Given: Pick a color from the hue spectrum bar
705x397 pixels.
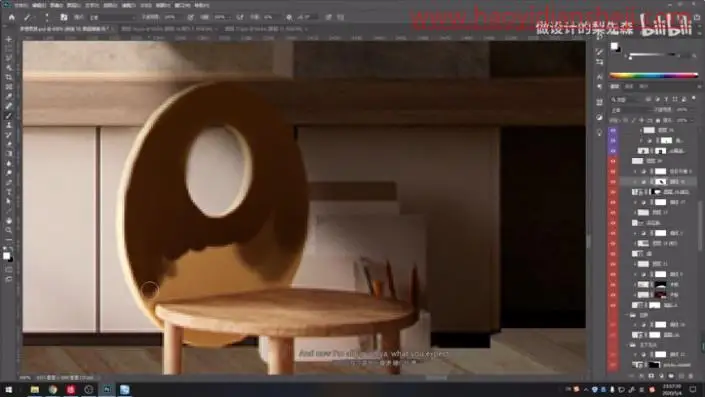Looking at the screenshot, I should (x=653, y=76).
